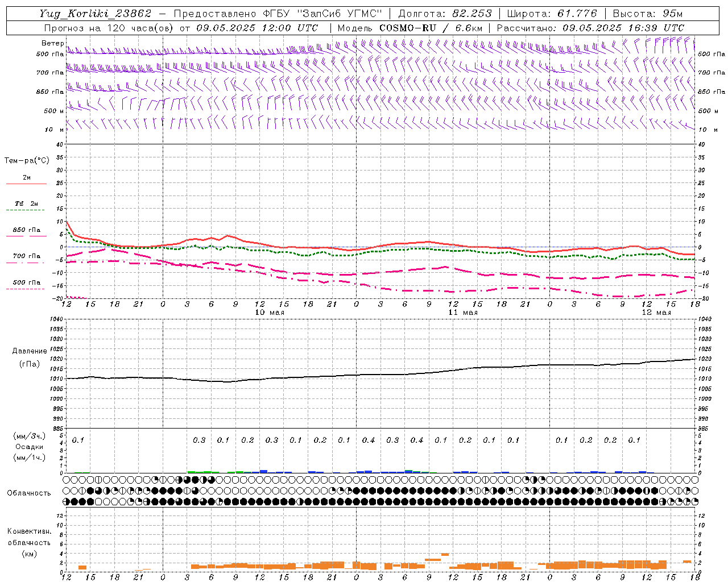Click the forecast start 09.05.2025 12:00 UTC

click(257, 28)
